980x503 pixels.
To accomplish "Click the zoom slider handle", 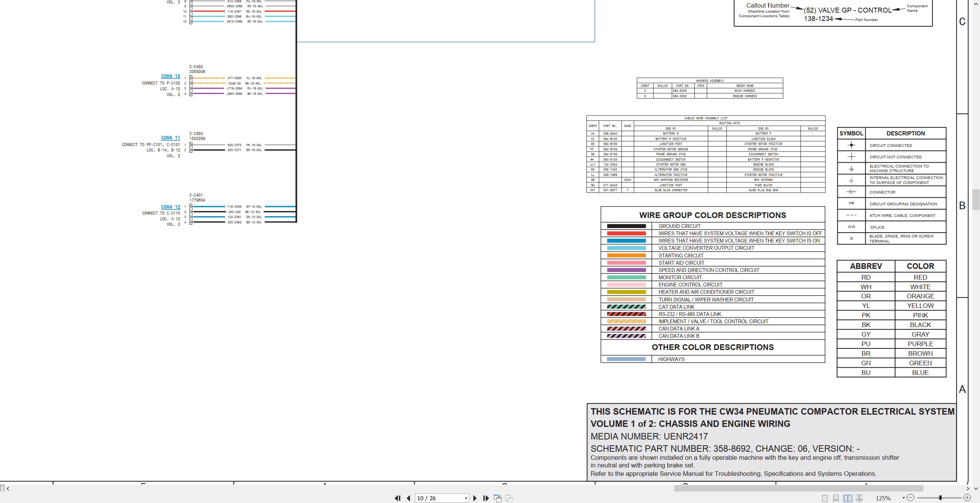I will [940, 498].
